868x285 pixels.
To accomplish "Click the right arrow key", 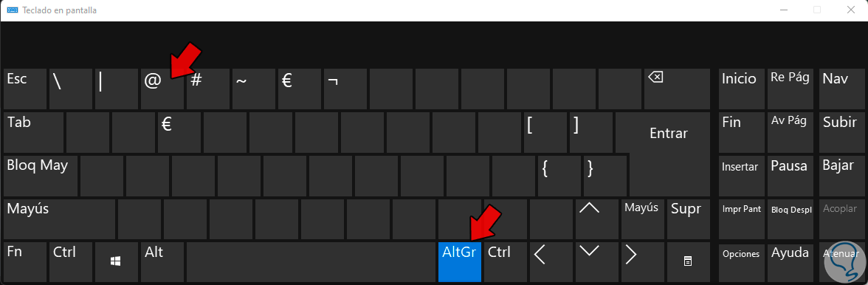I will pos(641,262).
